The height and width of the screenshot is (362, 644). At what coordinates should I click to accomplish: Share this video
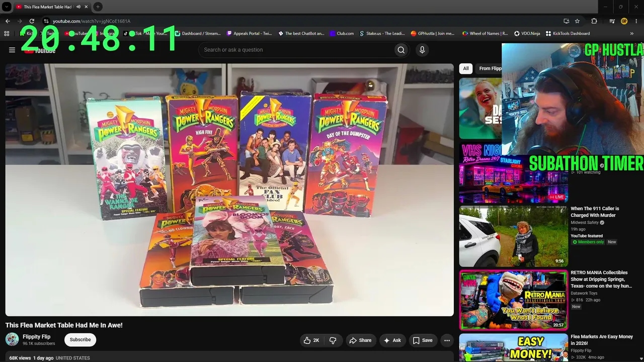pos(360,340)
